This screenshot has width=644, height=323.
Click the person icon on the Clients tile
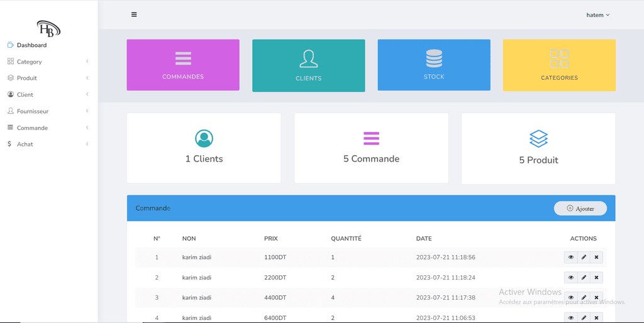308,58
